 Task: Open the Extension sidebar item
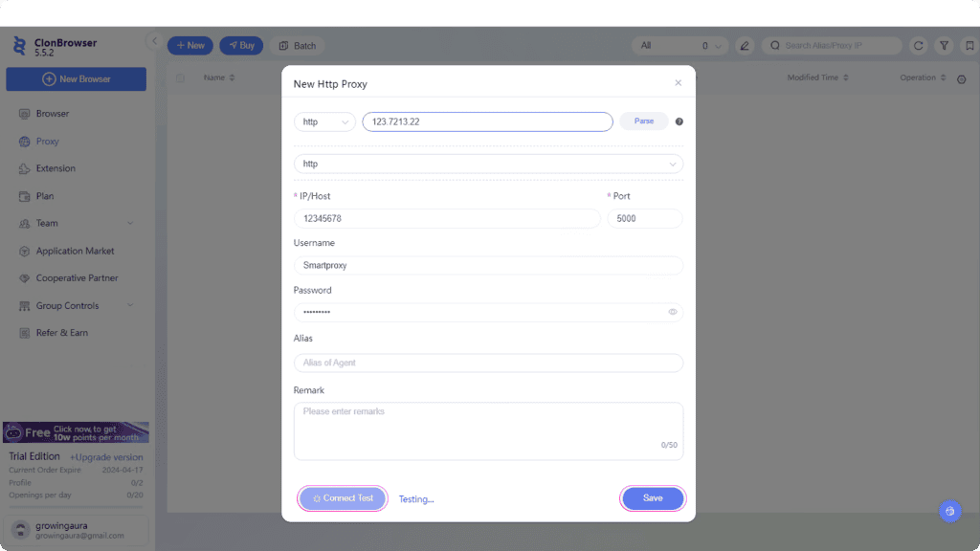56,168
